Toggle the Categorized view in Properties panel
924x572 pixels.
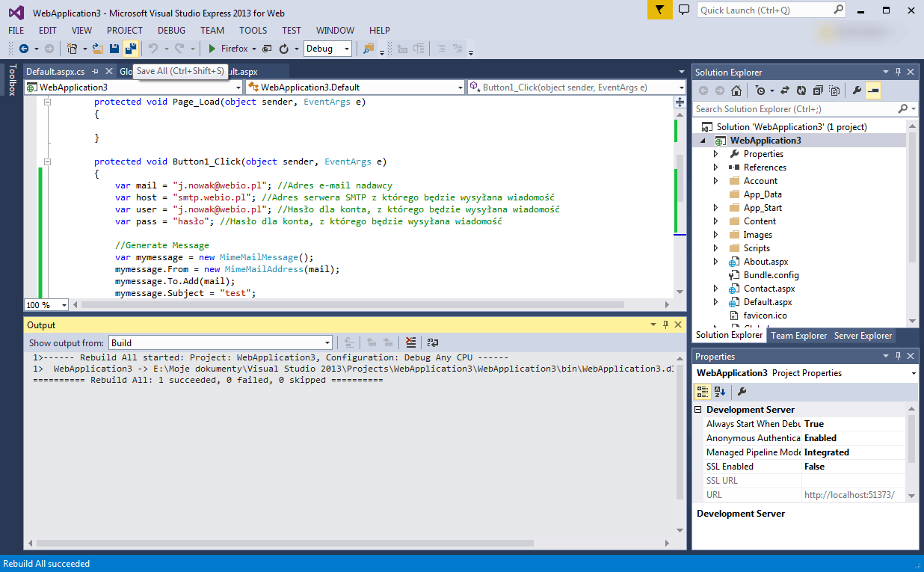(x=703, y=391)
